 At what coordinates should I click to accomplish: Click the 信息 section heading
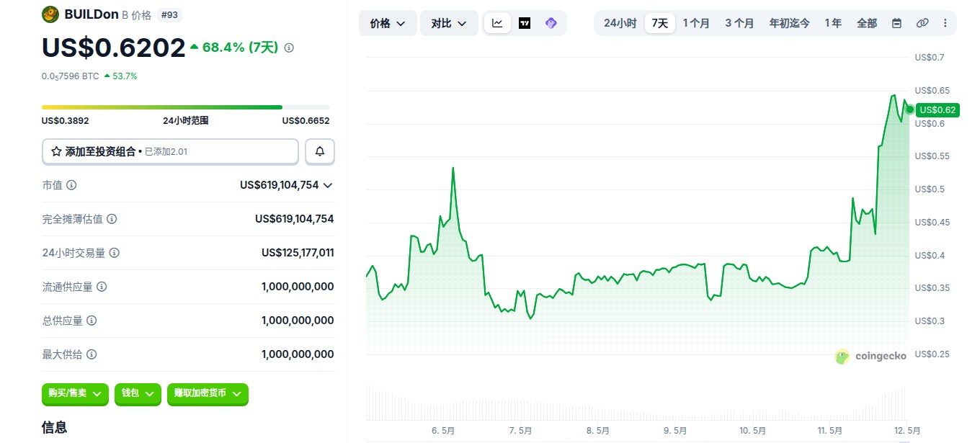click(55, 427)
